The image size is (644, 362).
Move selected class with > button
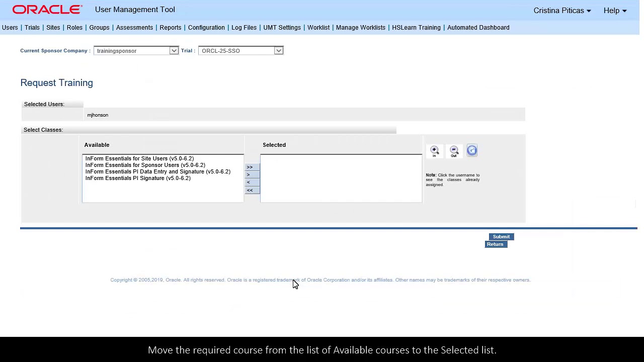(252, 174)
